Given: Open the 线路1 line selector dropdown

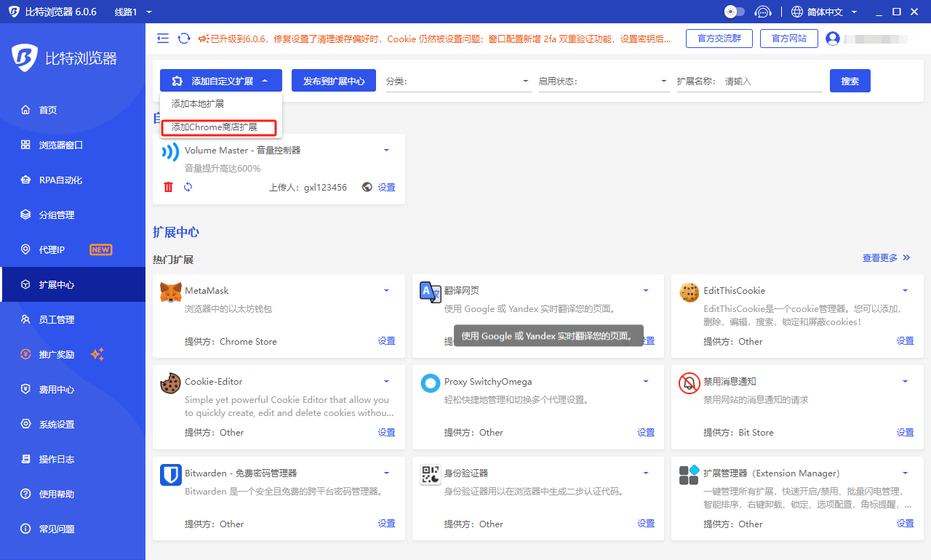Looking at the screenshot, I should (133, 12).
